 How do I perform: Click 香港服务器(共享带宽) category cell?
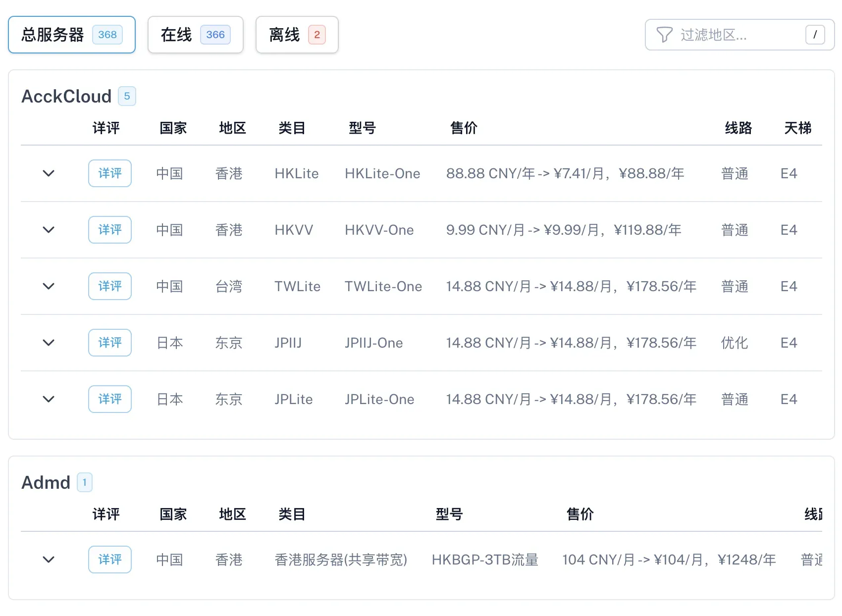point(341,560)
